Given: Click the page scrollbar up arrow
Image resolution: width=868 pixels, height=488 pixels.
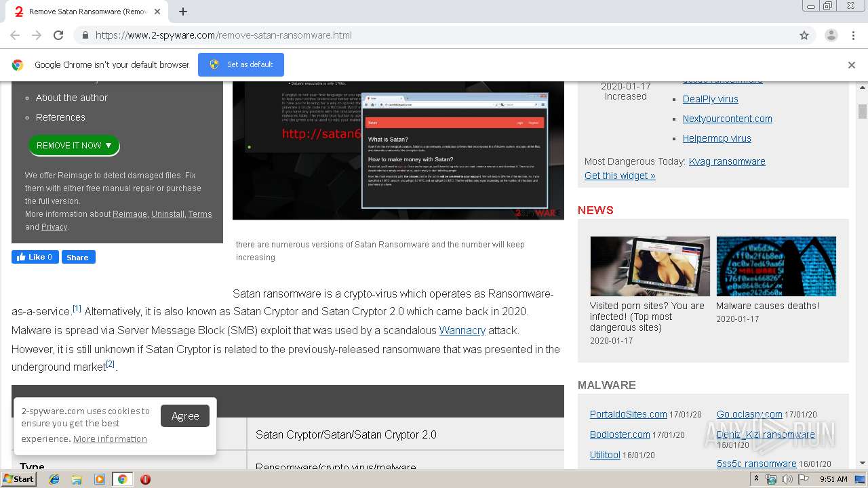Looking at the screenshot, I should tap(863, 87).
